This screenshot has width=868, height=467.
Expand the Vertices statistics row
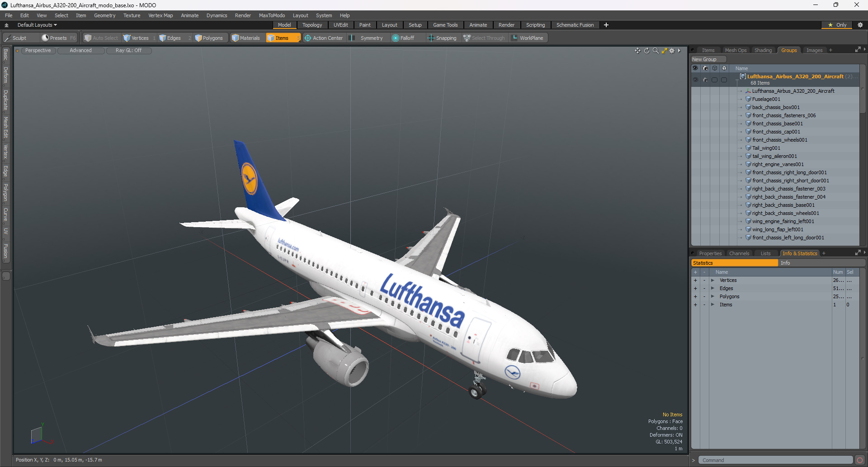click(x=712, y=281)
